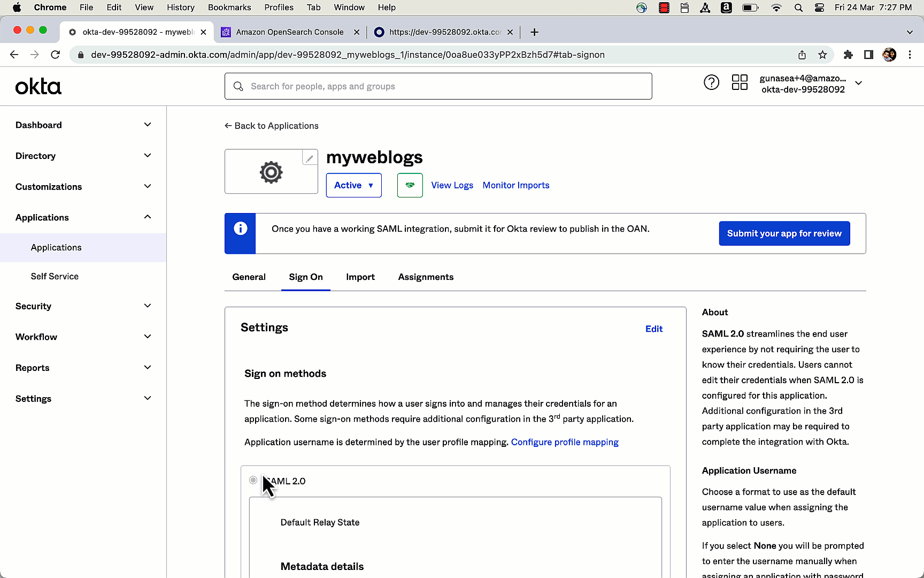Click the browser address bar URL
Viewport: 924px width, 578px height.
tap(348, 55)
